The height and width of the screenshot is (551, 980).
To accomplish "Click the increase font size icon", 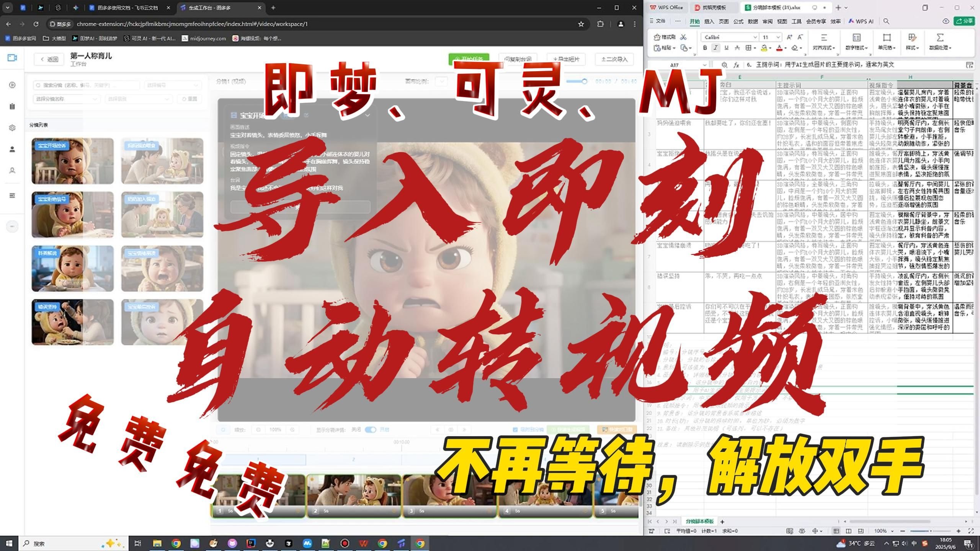I will tap(789, 37).
